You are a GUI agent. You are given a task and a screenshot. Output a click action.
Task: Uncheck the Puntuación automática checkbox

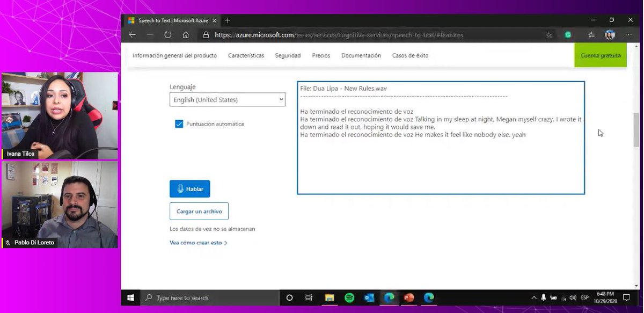(179, 124)
